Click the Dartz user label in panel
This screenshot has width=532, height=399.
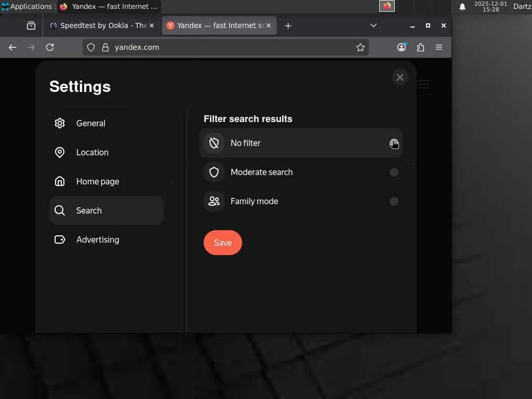click(522, 6)
